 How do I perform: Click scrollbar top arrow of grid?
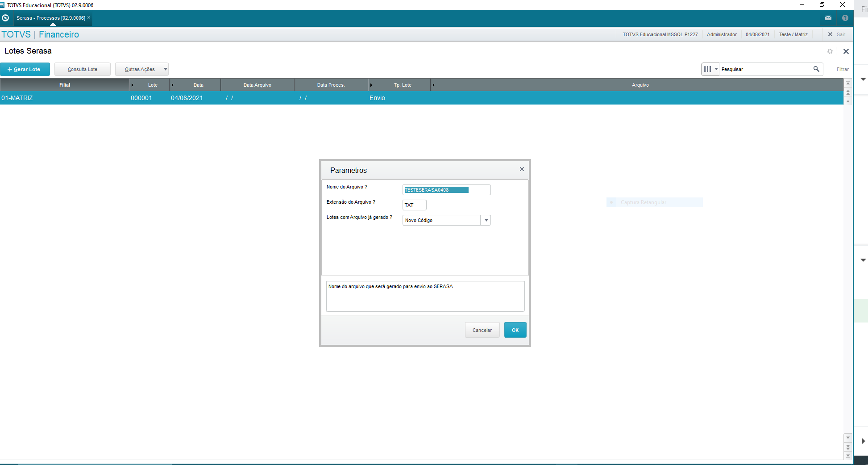coord(848,84)
